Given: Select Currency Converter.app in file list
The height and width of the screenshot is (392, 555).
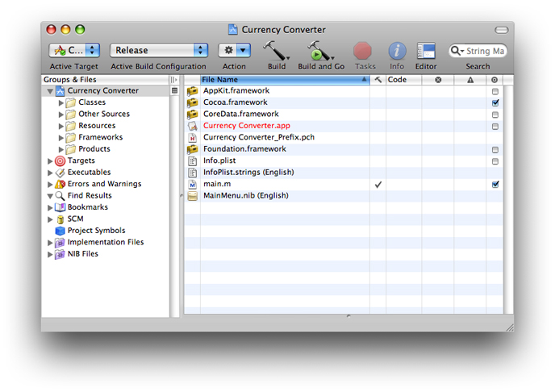Looking at the screenshot, I should click(x=344, y=126).
